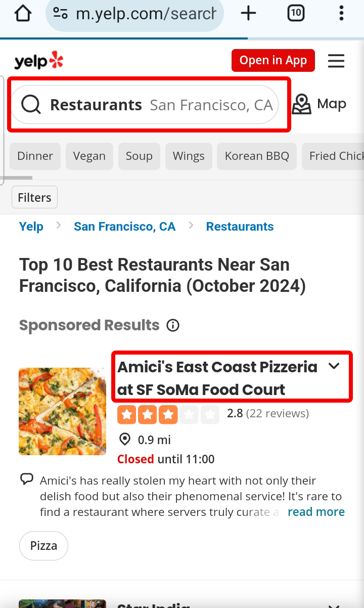Choose the Vegan filter chip

89,156
